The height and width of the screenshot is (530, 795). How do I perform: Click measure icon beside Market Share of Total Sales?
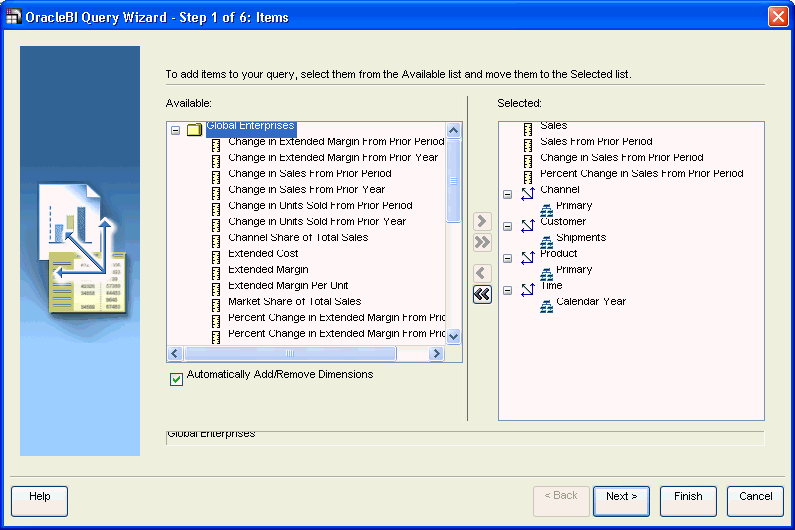[216, 306]
